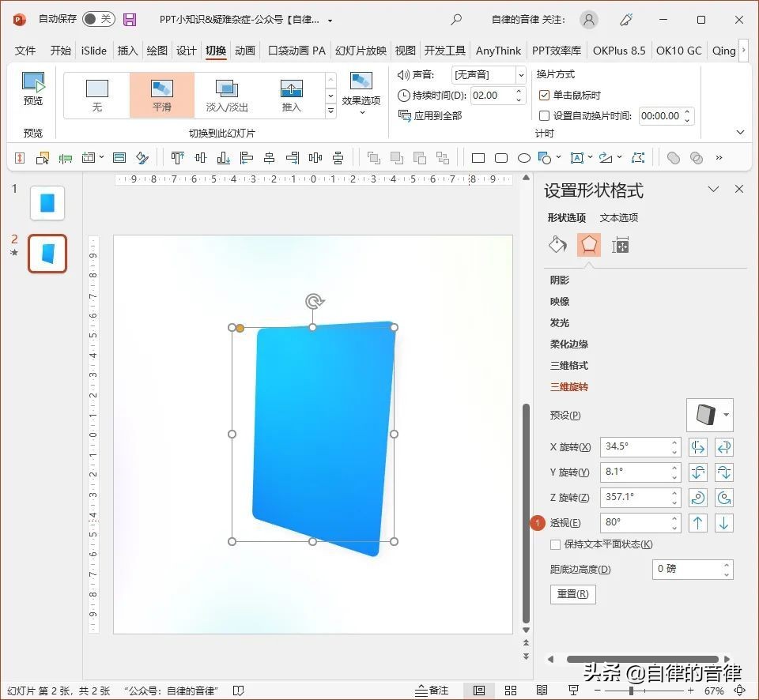Expand the 三维格式 section
Viewport: 759px width, 700px height.
pyautogui.click(x=569, y=365)
